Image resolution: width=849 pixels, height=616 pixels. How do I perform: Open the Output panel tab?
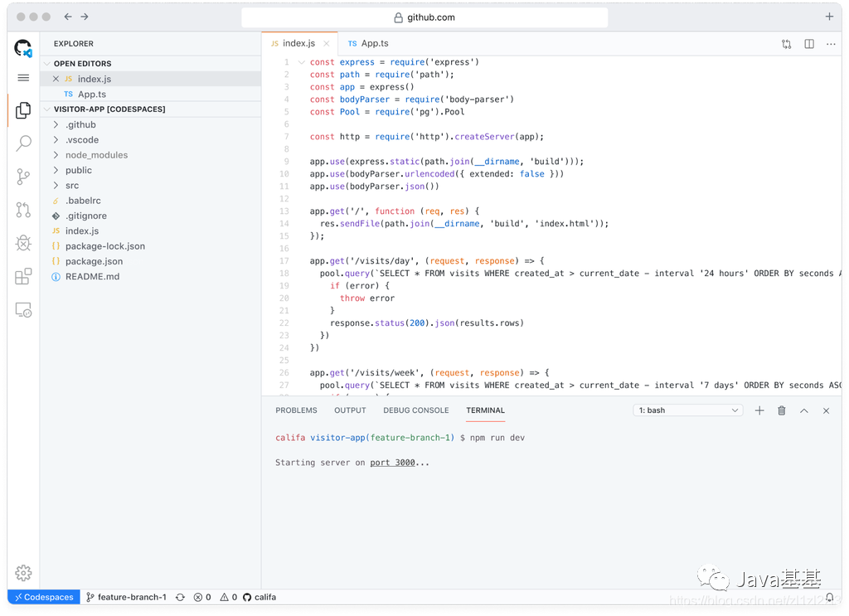[x=350, y=410]
